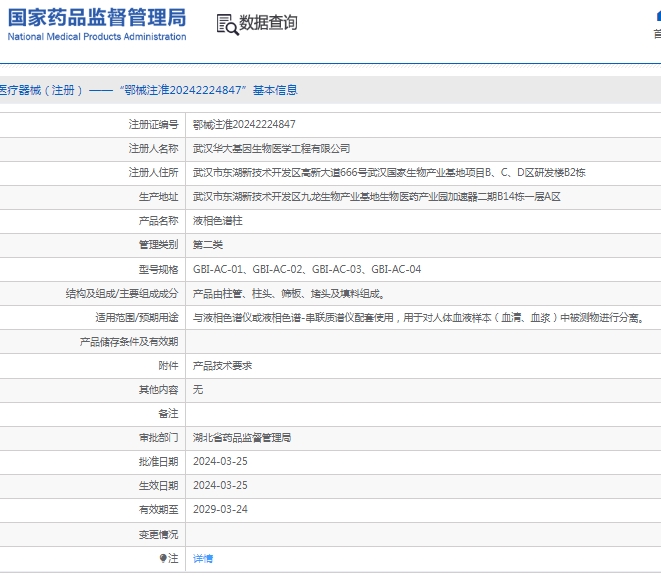The height and width of the screenshot is (581, 661).
Task: Click 生效日期 value 2024-03-25
Action: (220, 485)
